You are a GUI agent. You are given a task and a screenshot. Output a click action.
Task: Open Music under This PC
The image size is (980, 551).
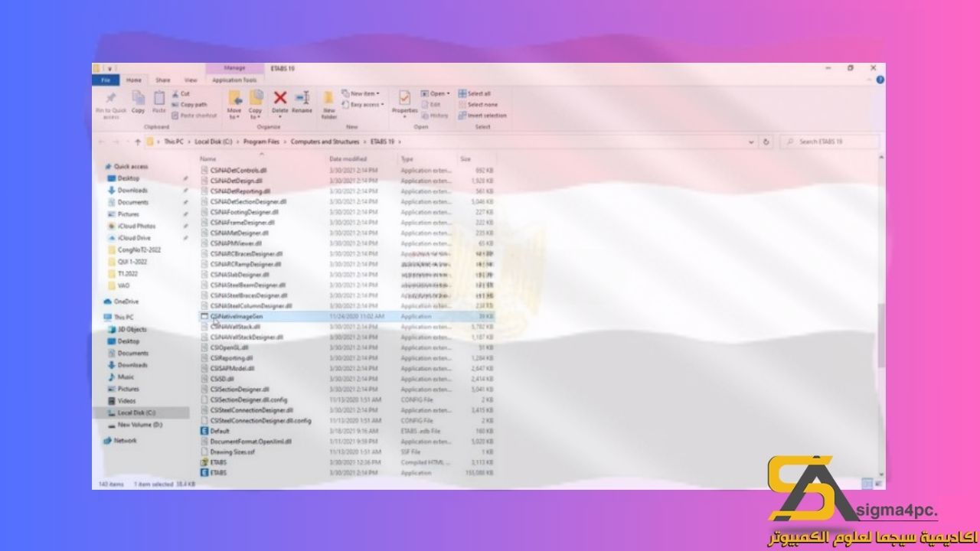126,377
